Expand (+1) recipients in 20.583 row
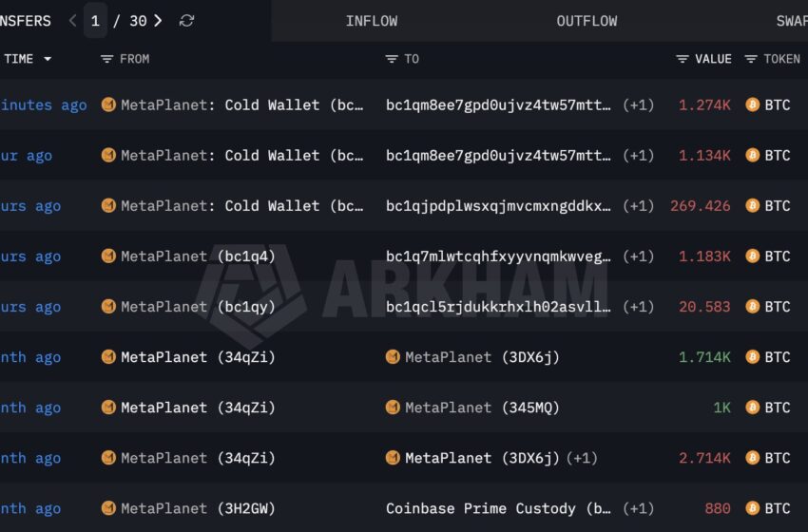The width and height of the screenshot is (808, 532). (x=638, y=307)
